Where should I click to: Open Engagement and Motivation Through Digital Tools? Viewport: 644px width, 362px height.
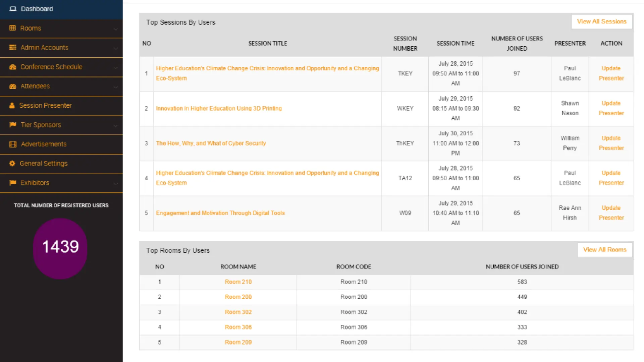click(x=220, y=213)
